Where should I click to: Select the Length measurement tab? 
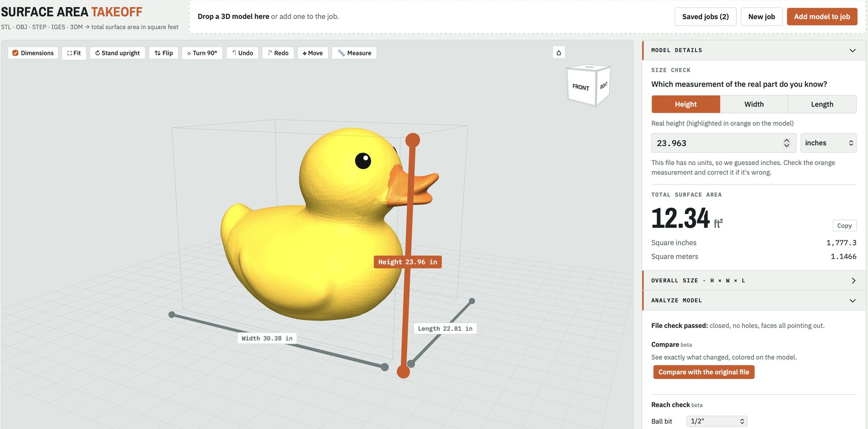[822, 104]
